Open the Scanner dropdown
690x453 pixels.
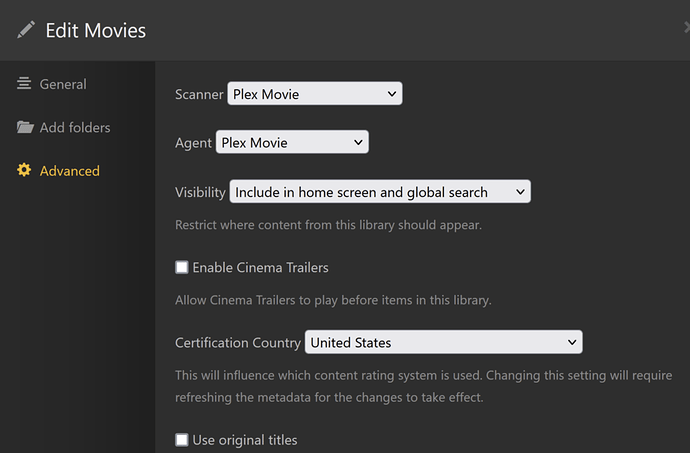click(314, 94)
